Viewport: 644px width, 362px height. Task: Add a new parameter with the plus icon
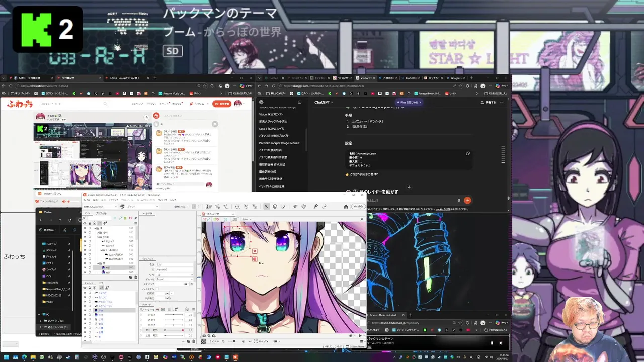(183, 341)
